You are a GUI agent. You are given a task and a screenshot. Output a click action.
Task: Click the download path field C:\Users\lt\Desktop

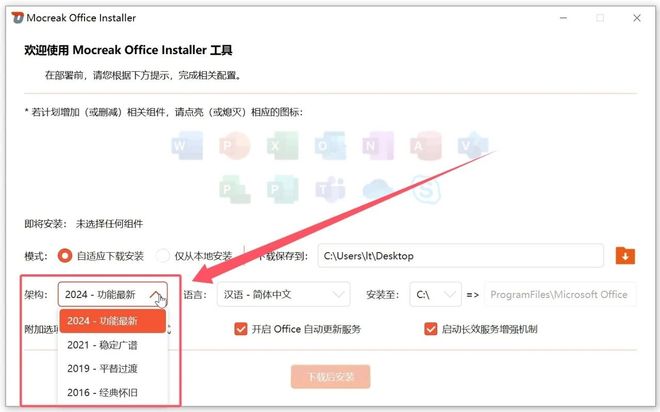(x=460, y=255)
